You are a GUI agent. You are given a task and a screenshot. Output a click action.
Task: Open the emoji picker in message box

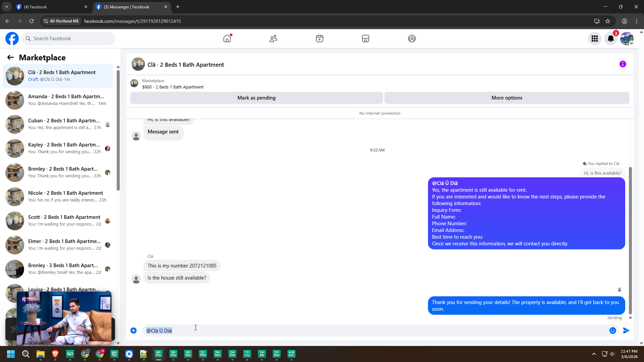point(612,330)
